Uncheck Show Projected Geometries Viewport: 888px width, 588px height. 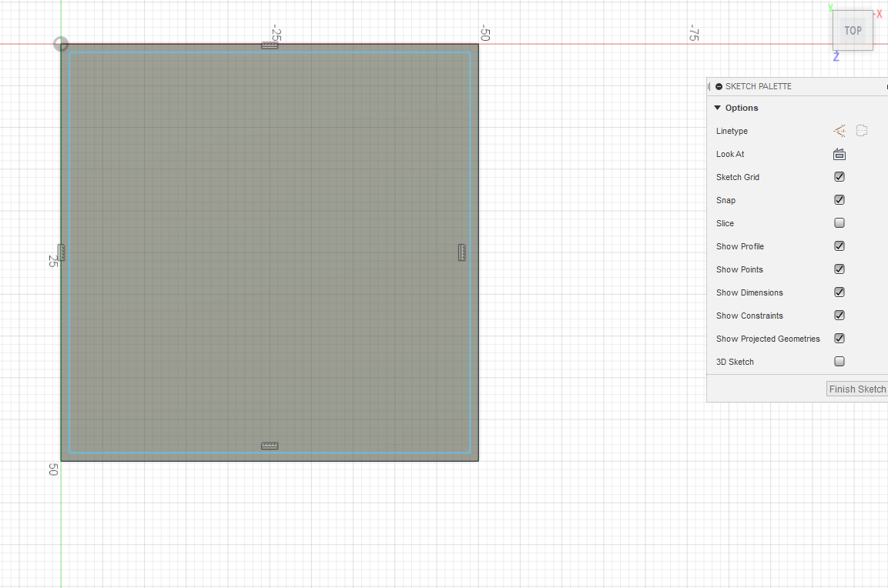(839, 339)
